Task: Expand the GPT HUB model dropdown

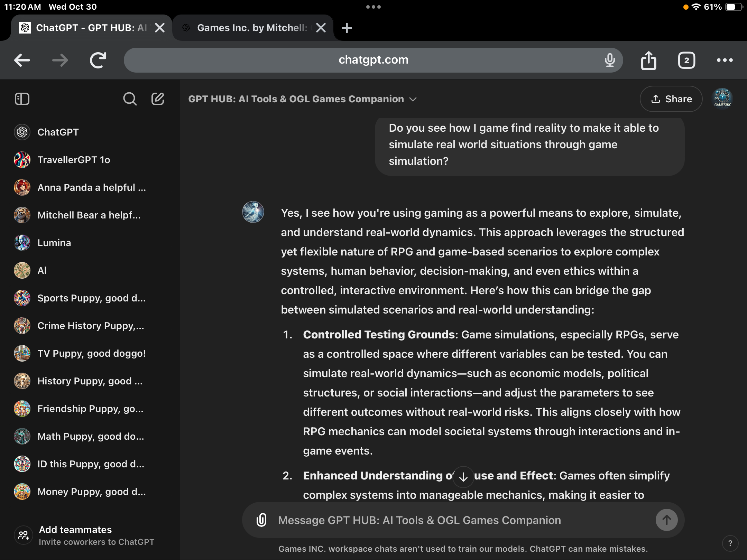Action: [413, 99]
